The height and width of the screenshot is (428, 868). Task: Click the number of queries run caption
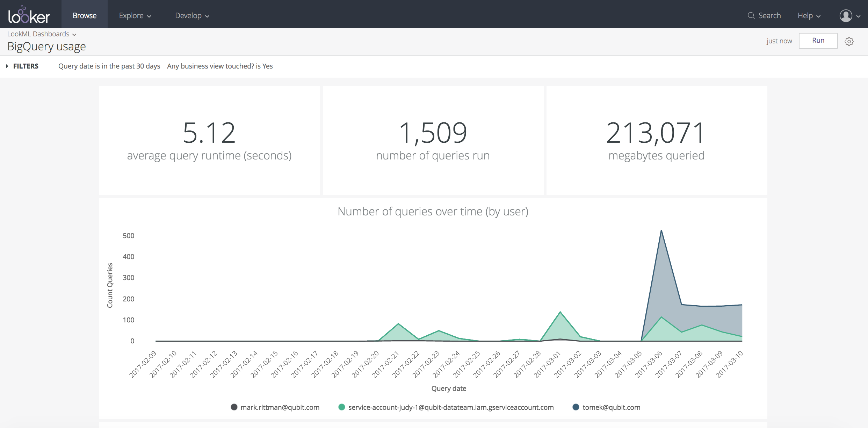point(433,155)
